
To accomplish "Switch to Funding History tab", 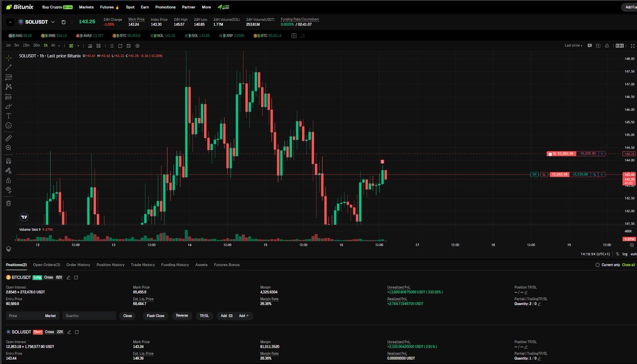I will click(175, 265).
